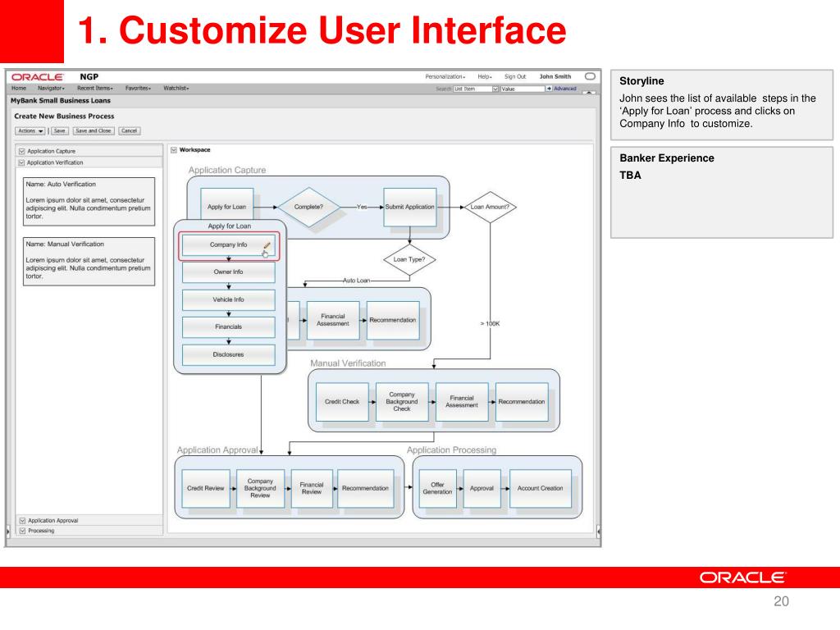Click the Company Background Check node
Viewport: 840px width, 630px height.
point(402,402)
